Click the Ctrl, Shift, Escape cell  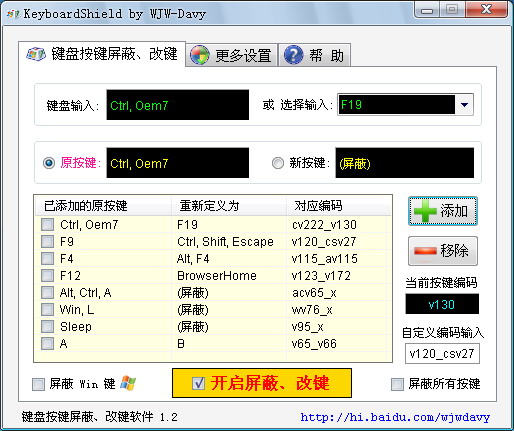225,242
